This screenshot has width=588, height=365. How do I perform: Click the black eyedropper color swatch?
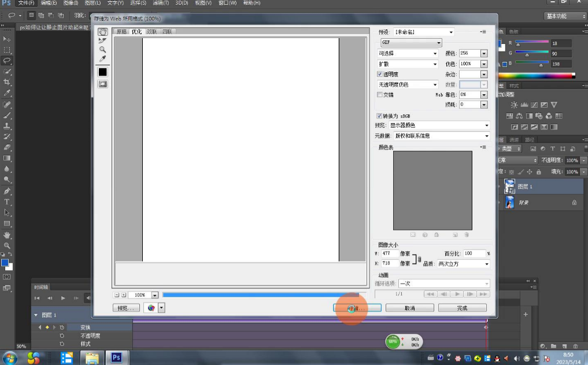click(x=102, y=72)
